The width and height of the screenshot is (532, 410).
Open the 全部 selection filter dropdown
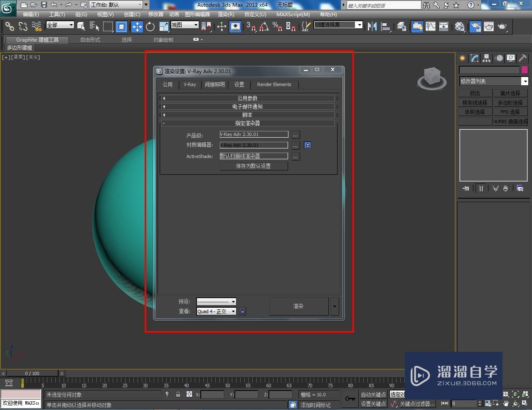(x=60, y=25)
